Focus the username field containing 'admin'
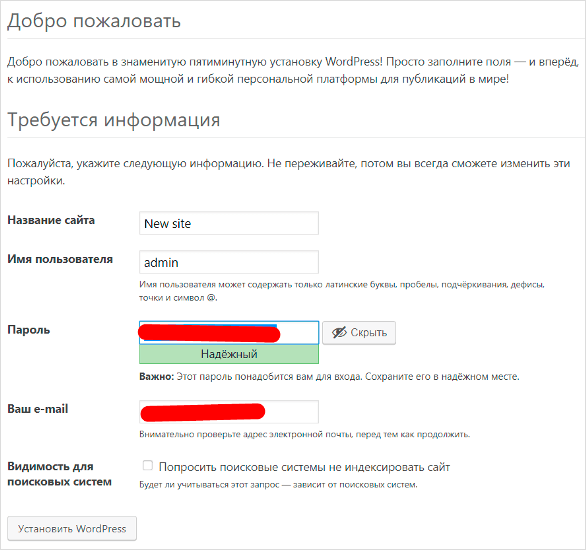This screenshot has width=586, height=550. (229, 262)
